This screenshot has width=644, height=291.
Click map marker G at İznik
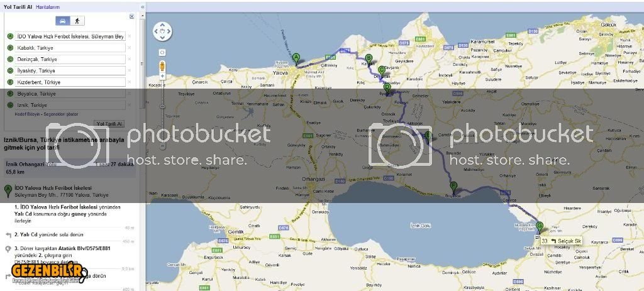[x=540, y=228]
